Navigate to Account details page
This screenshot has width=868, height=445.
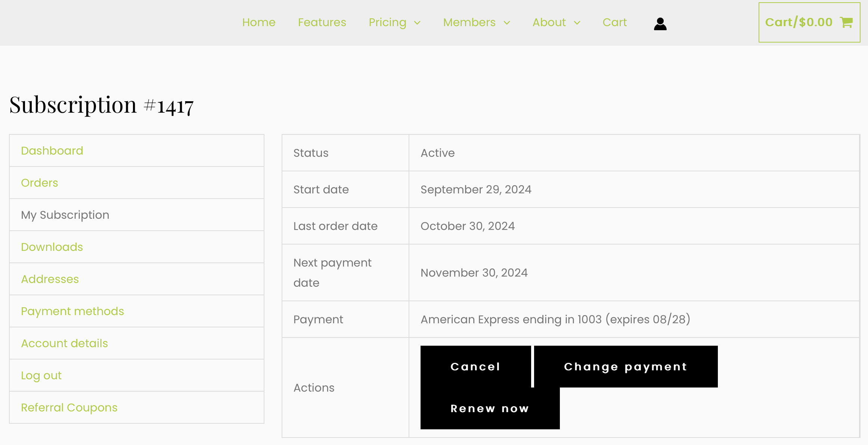tap(64, 343)
